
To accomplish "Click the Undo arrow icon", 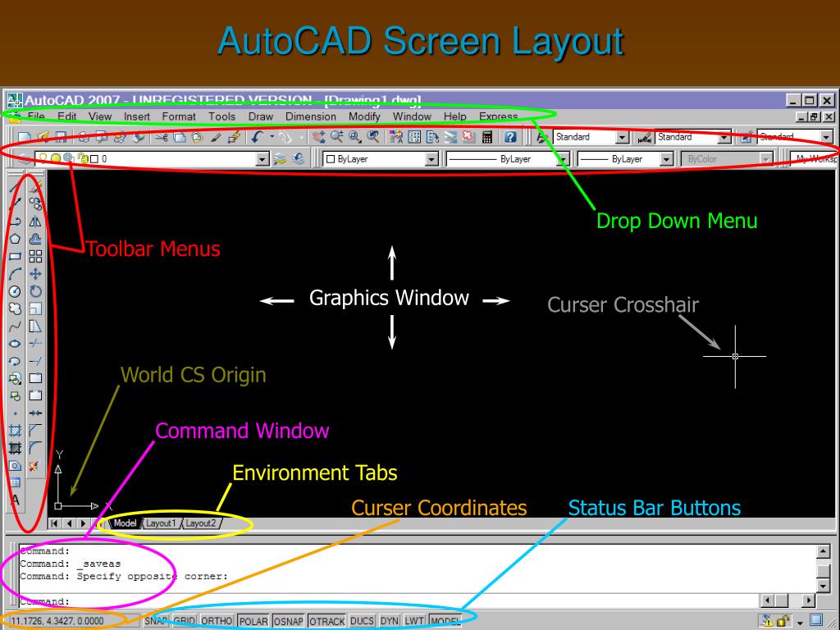I will click(258, 137).
